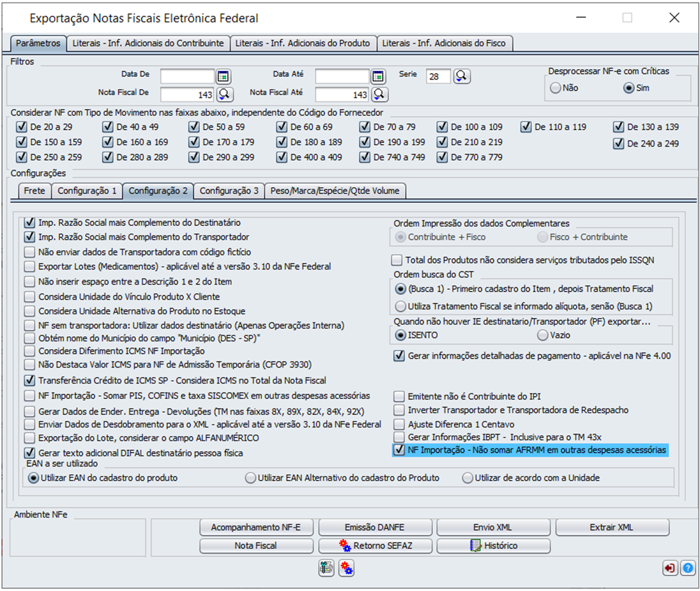Open Literais - Inf. Adicionais do Produto tab
Viewport: 700px width, 591px height.
click(x=303, y=43)
